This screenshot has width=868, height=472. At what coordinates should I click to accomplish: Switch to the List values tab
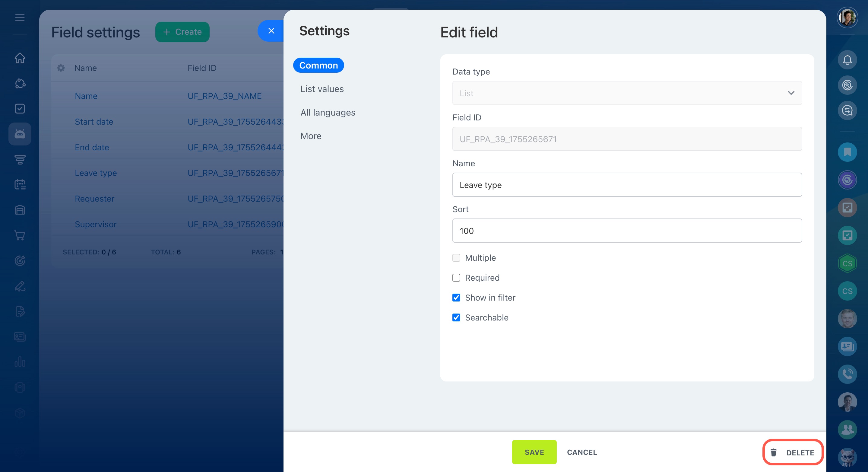click(x=322, y=89)
